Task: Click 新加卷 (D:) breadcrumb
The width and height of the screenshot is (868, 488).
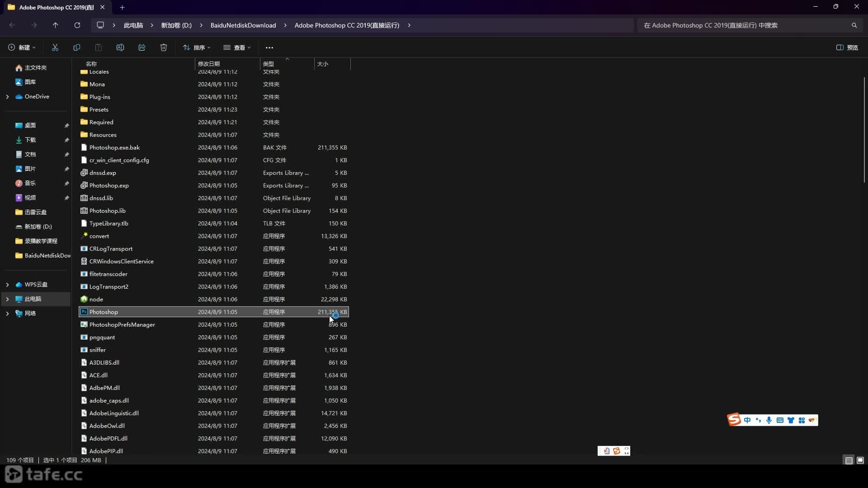Action: click(176, 25)
